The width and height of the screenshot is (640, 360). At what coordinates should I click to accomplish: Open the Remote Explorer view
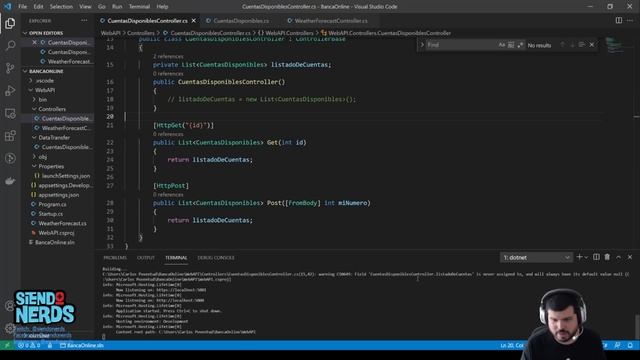click(10, 113)
